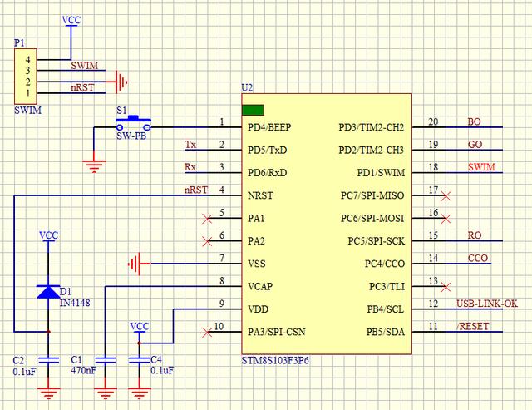This screenshot has height=410, width=532.
Task: Select the green rectangle inside U2
Action: pos(253,109)
